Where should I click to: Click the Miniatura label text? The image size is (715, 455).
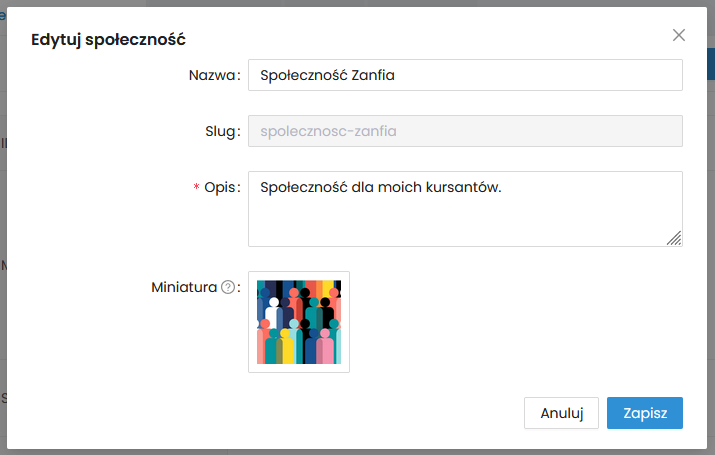tap(184, 288)
